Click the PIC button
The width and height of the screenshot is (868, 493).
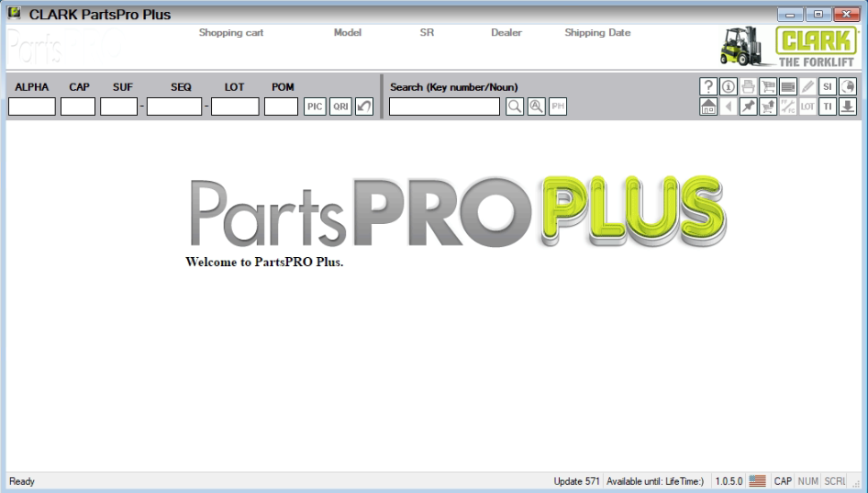pos(315,106)
